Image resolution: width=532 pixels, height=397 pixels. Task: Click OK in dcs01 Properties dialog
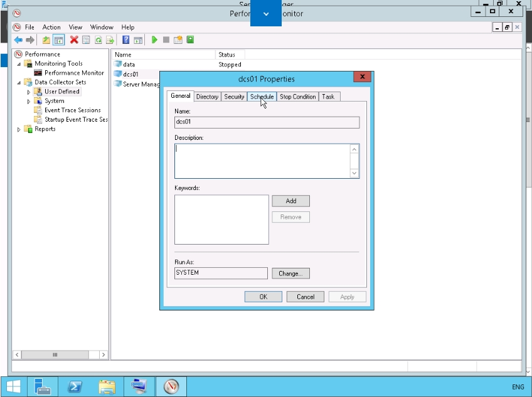click(263, 297)
